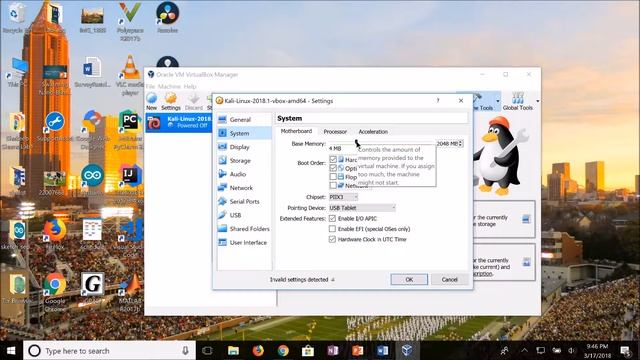Click the Base Memory spinner arrows
The image size is (640, 360).
pyautogui.click(x=461, y=144)
